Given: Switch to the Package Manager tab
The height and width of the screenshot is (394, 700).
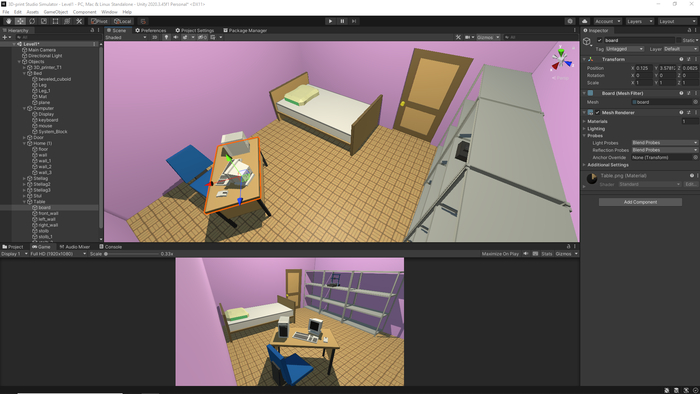Looking at the screenshot, I should click(245, 30).
